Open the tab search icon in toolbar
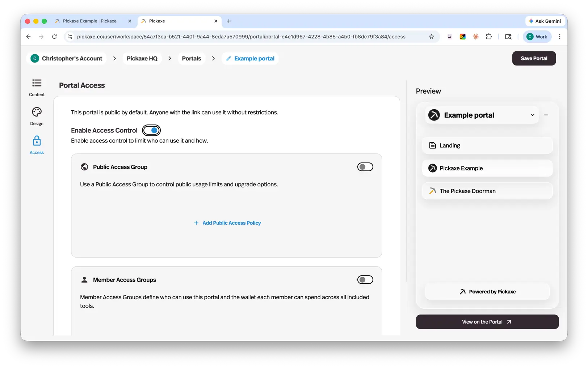588x368 pixels. (x=508, y=37)
